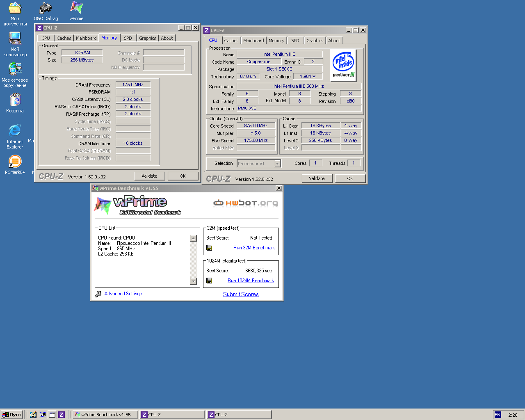
Task: Click the save icon for 1024M score
Action: coord(209,281)
